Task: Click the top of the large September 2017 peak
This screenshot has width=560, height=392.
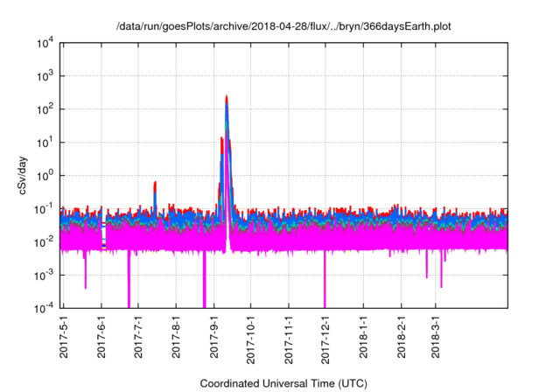Action: (x=227, y=96)
